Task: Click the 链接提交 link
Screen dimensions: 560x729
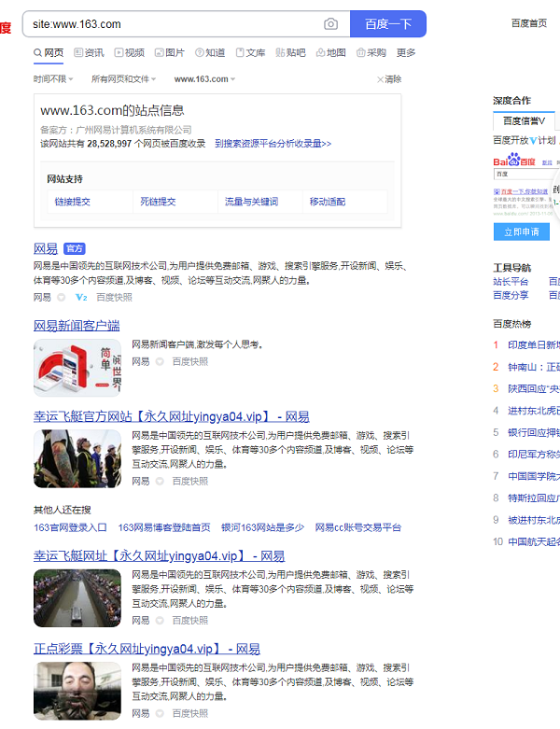Action: coord(73,202)
